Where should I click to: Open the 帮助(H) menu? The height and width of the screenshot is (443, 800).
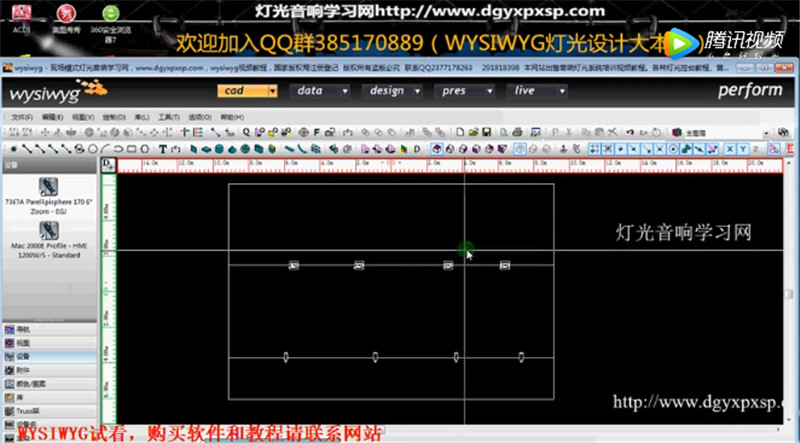click(232, 117)
